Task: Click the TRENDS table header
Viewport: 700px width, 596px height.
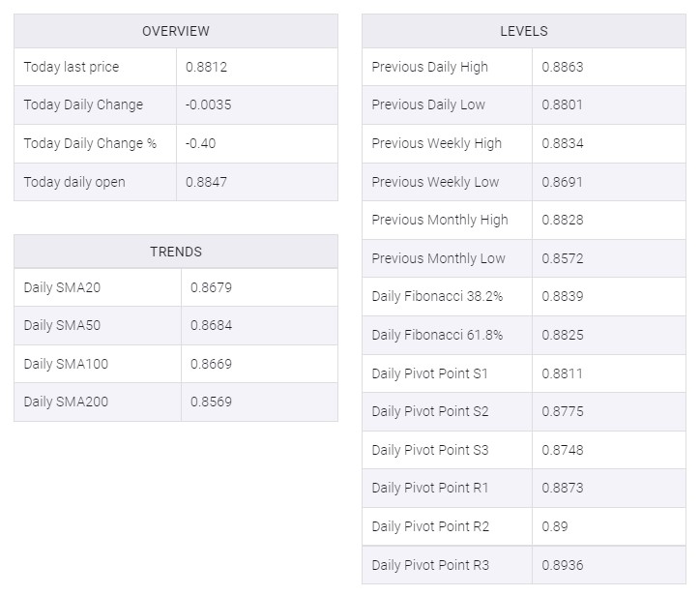Action: click(175, 252)
